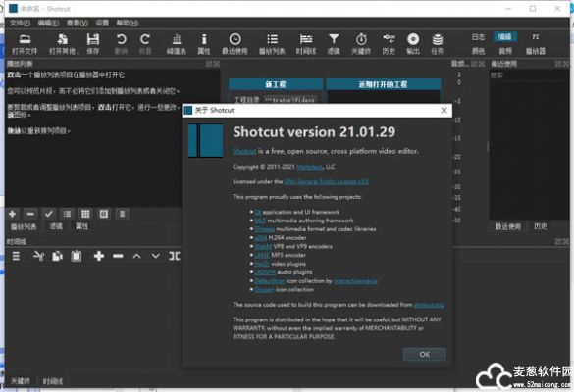The image size is (574, 392).
Task: Select the Playlist (播放列表) tab below playlist panel
Action: (24, 226)
